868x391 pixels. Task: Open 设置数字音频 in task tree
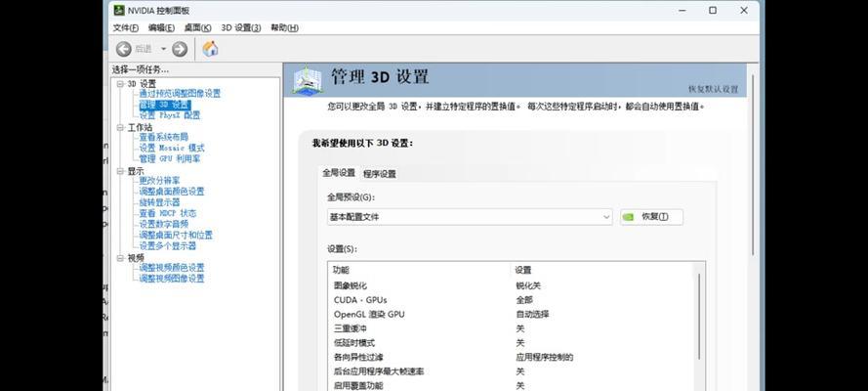point(163,224)
